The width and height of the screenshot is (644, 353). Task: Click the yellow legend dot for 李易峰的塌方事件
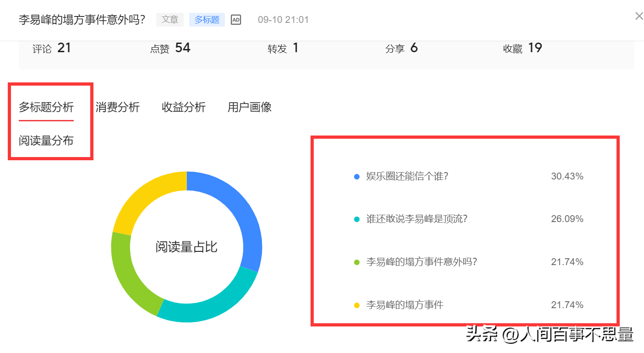[356, 304]
